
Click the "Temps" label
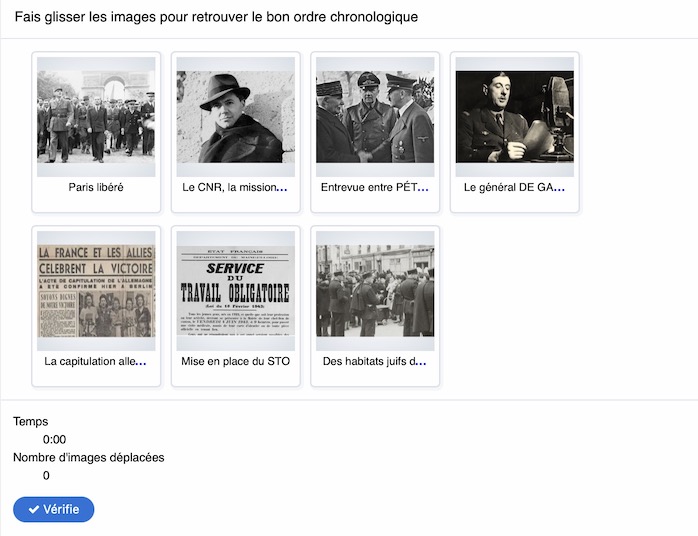pos(31,422)
